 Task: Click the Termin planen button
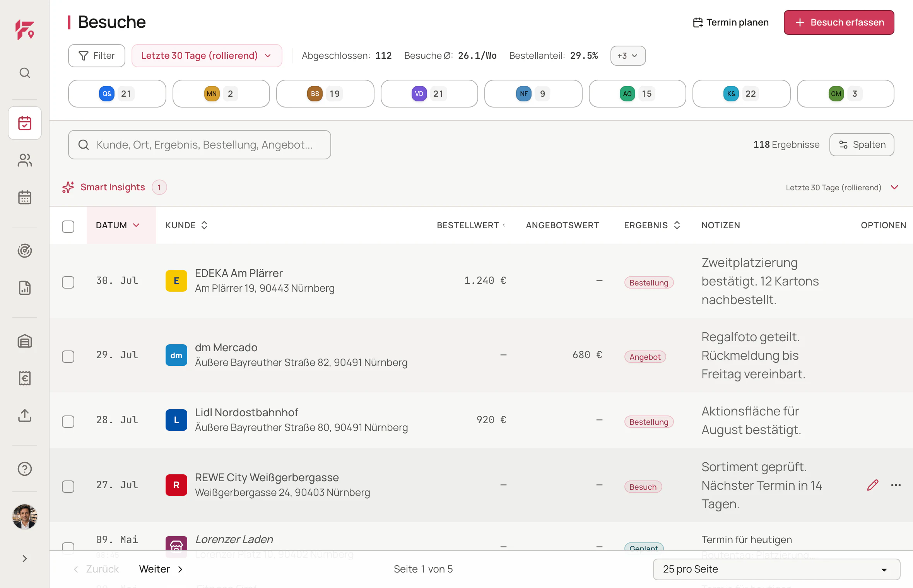click(731, 22)
